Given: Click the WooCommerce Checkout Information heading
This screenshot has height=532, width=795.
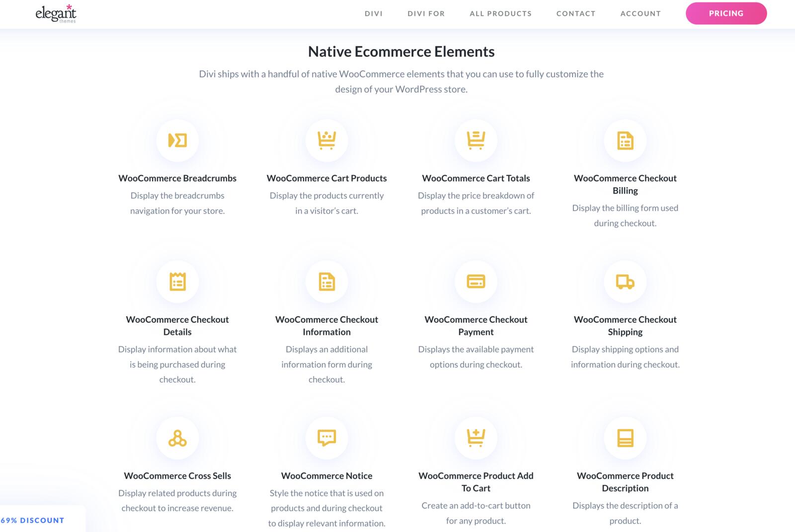Looking at the screenshot, I should (x=326, y=326).
